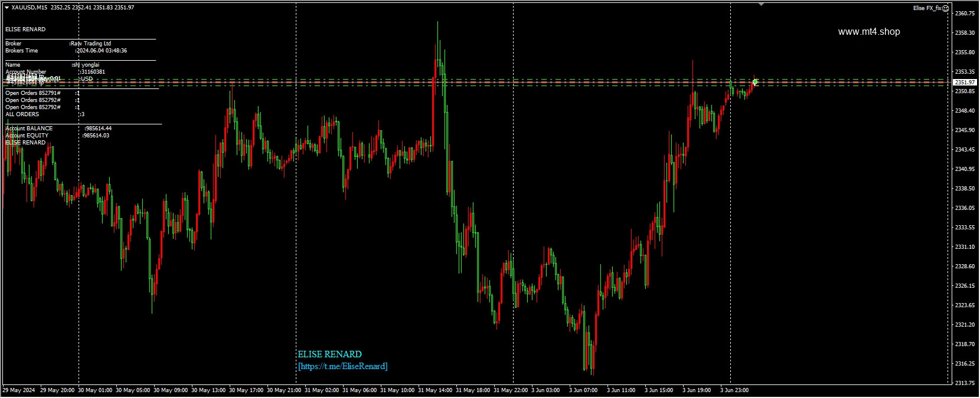Screen dimensions: 980x398
Task: Click the 2323.65 price scale label
Action: (965, 305)
